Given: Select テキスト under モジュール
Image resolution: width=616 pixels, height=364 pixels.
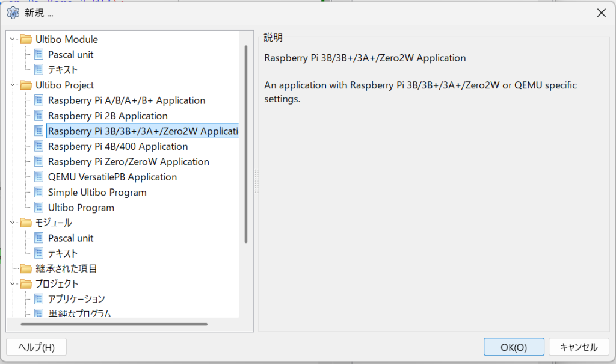Looking at the screenshot, I should point(63,253).
